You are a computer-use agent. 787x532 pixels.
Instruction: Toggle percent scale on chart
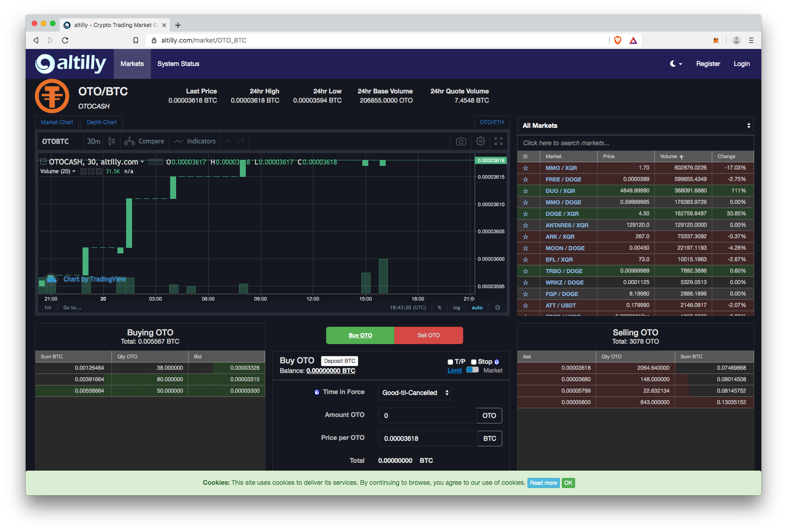(x=439, y=307)
